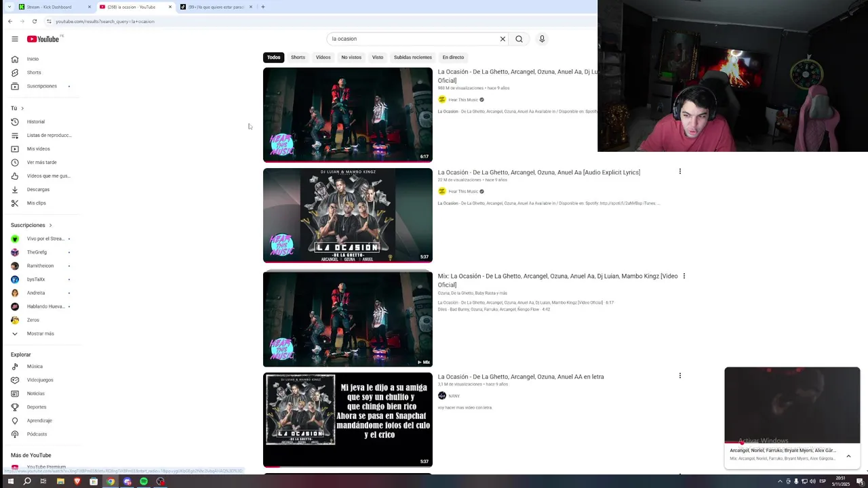Viewport: 868px width, 488px height.
Task: Open NANY channel link
Action: coord(454,396)
